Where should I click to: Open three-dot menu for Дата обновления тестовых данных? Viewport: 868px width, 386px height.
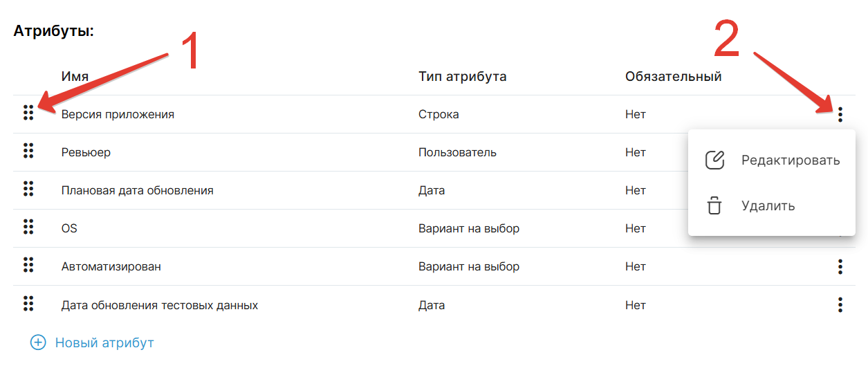[x=840, y=304]
